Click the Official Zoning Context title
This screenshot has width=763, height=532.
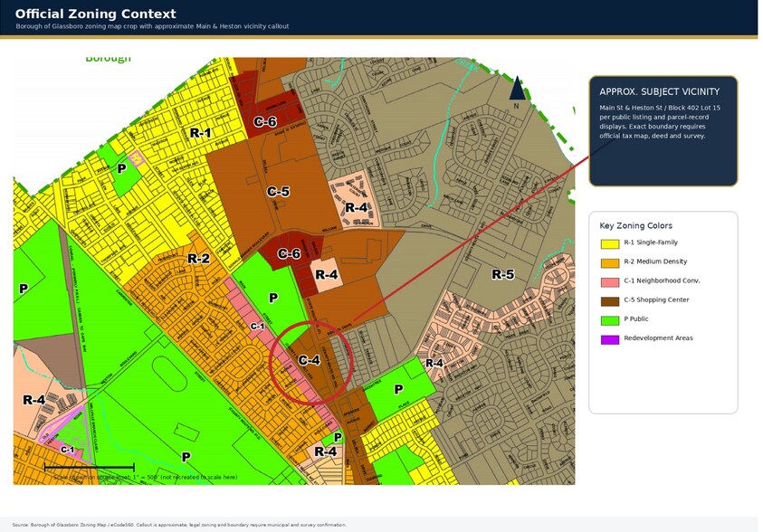(x=95, y=14)
